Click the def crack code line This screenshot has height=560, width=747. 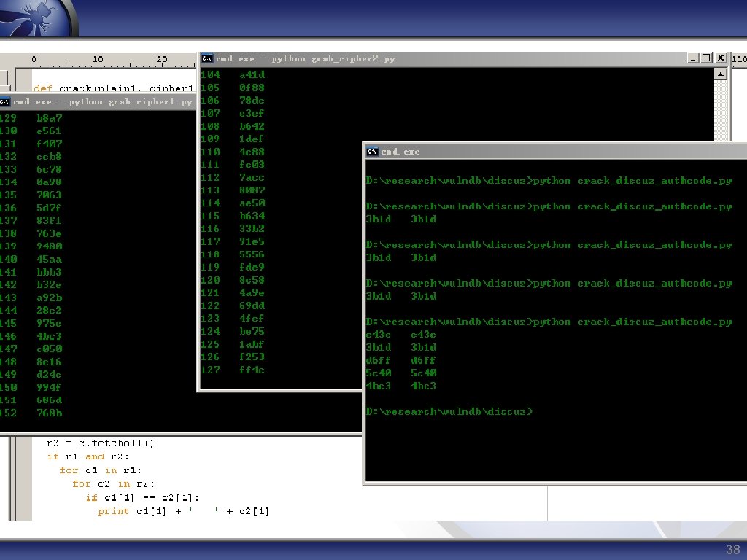(x=113, y=88)
